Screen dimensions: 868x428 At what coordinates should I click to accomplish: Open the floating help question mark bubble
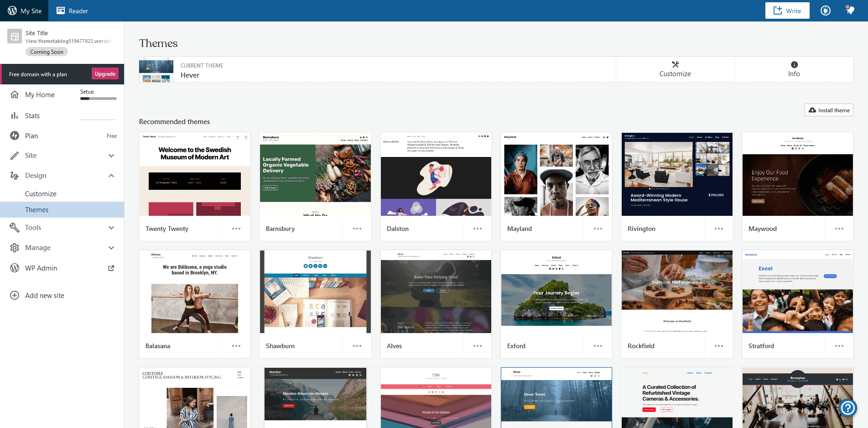[x=847, y=408]
